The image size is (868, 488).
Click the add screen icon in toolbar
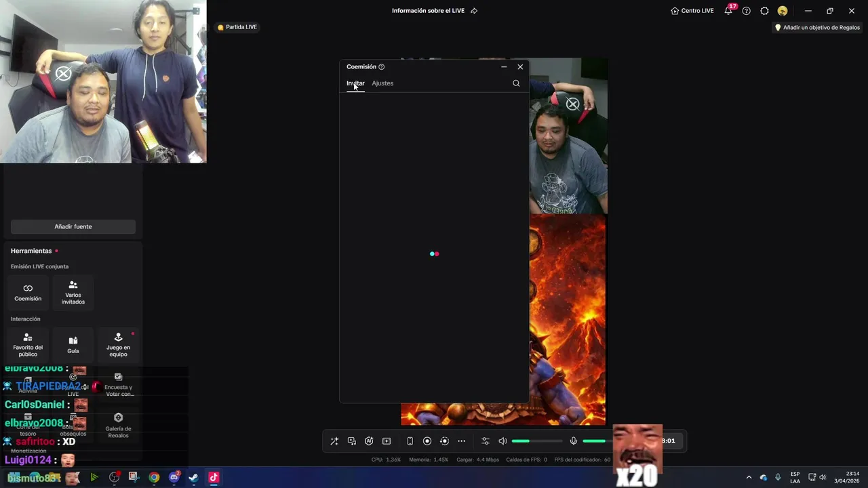click(x=387, y=441)
